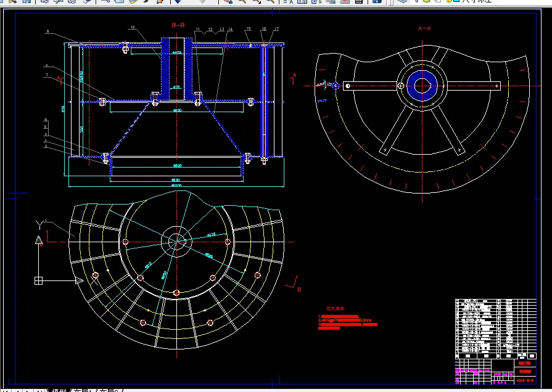The width and height of the screenshot is (552, 392).
Task: Open the layer dropdown showing 尺寸标注
Action: (481, 1)
